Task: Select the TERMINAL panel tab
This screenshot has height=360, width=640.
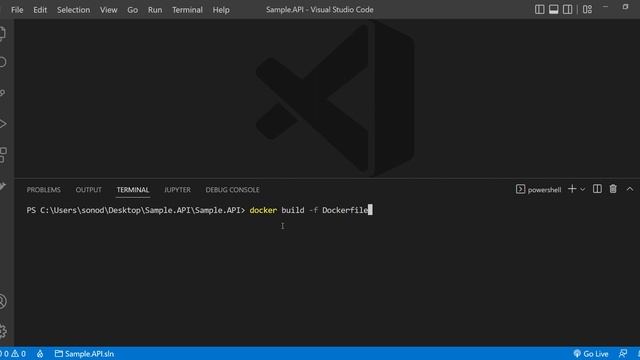Action: (133, 190)
